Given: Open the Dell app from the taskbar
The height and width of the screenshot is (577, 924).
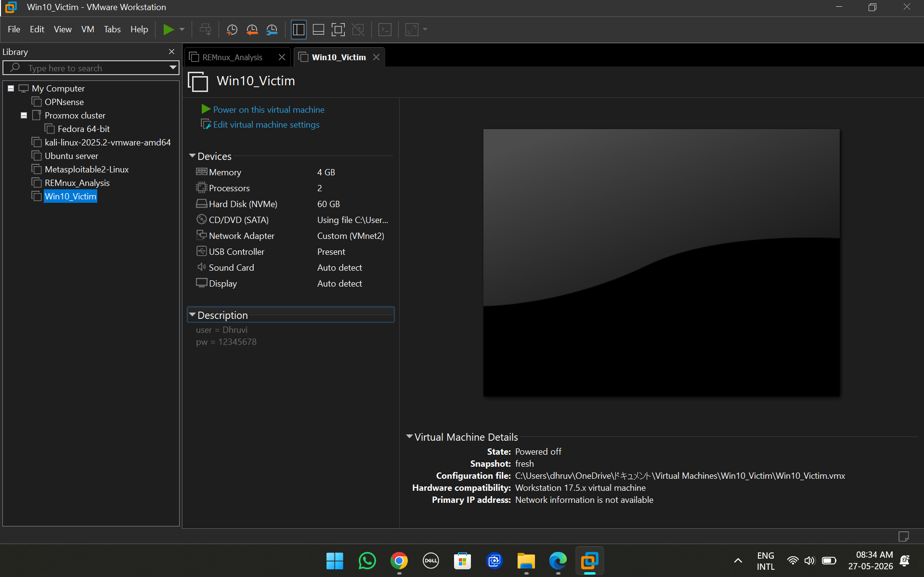Looking at the screenshot, I should 430,561.
